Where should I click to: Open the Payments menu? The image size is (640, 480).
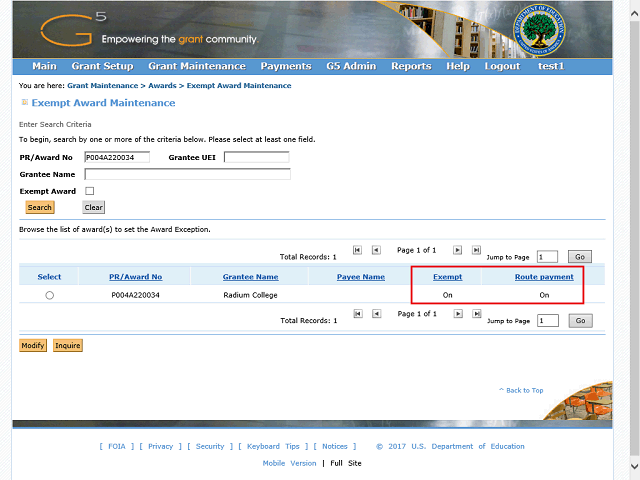(286, 66)
